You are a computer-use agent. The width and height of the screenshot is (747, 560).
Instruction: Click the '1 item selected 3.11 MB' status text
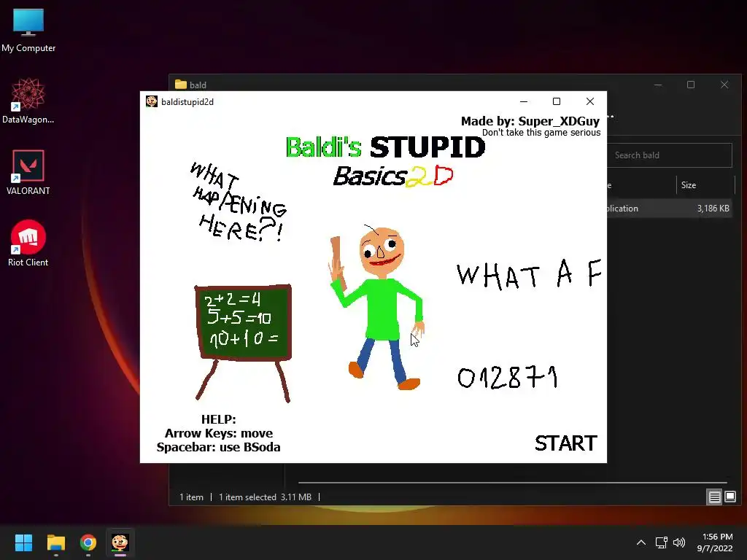265,497
